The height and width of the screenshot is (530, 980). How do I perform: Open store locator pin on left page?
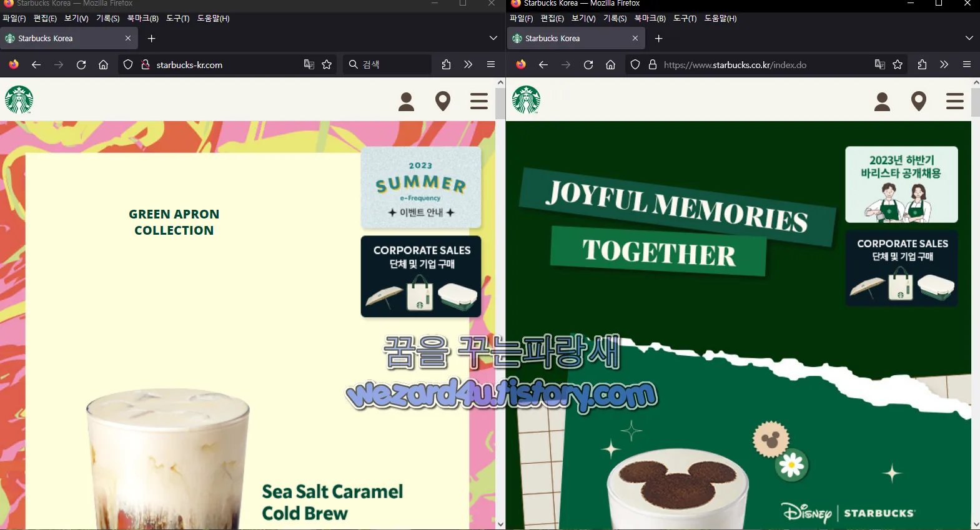[x=443, y=101]
